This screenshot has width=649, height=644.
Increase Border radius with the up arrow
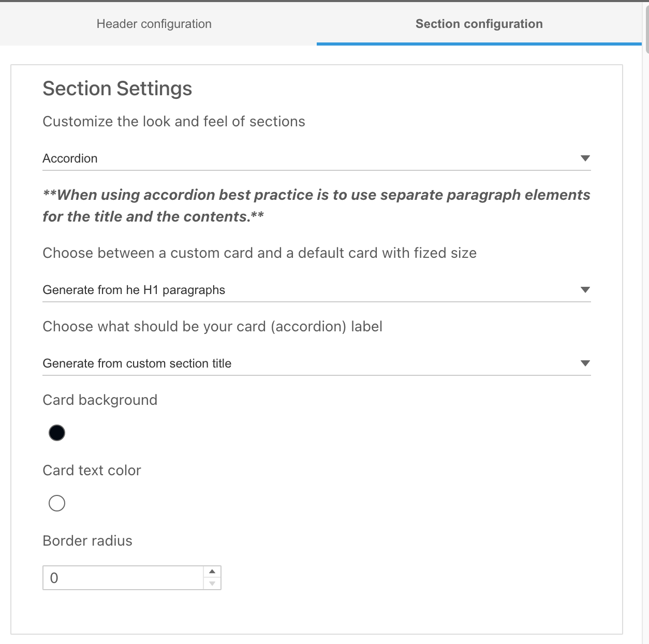(212, 572)
